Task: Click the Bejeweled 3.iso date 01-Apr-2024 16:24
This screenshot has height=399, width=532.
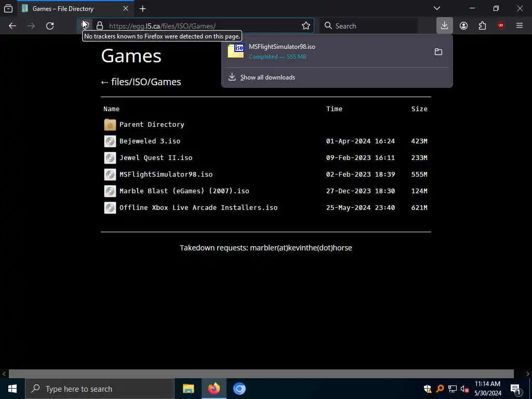Action: [x=361, y=141]
